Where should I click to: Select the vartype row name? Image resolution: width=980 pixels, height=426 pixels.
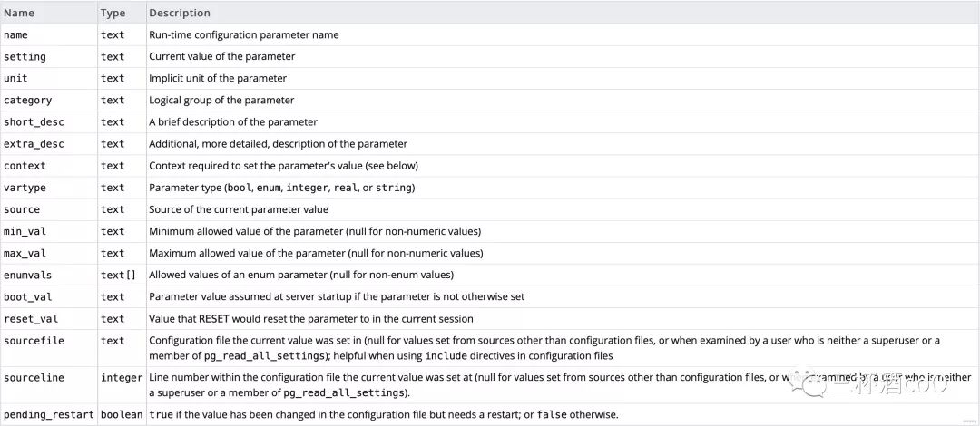pyautogui.click(x=24, y=188)
